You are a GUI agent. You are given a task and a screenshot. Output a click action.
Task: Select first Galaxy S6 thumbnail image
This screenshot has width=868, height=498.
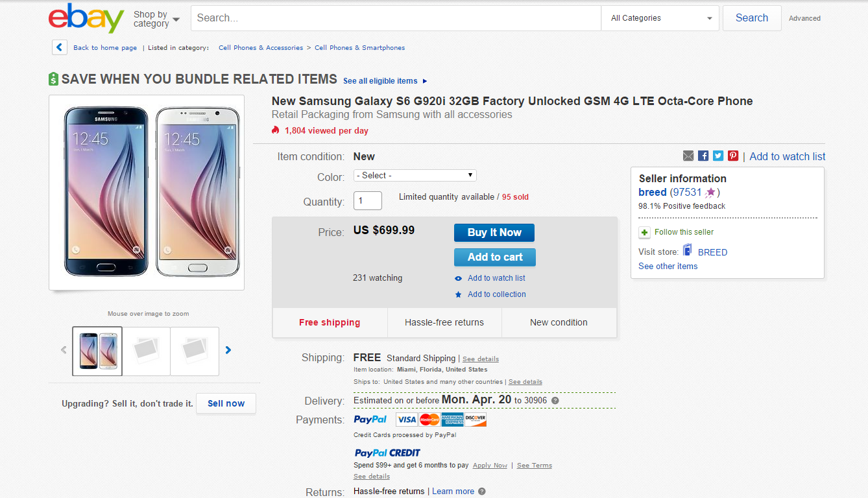pyautogui.click(x=97, y=351)
